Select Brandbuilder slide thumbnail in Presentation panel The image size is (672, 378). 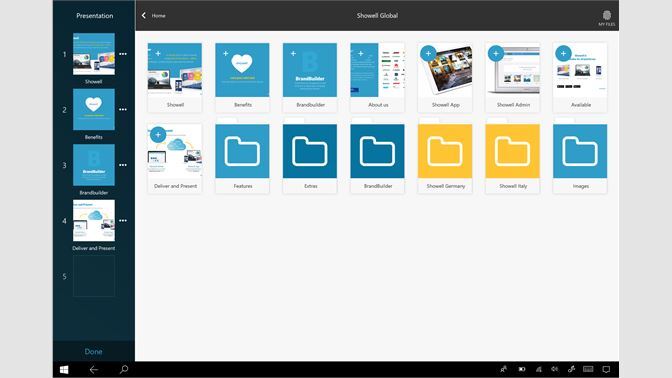pos(94,165)
